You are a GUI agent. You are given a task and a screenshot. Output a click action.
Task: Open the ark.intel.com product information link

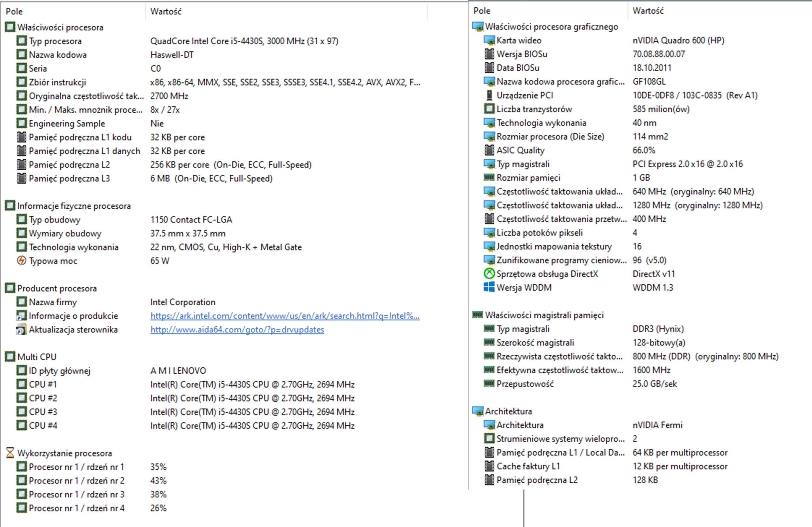tap(285, 316)
